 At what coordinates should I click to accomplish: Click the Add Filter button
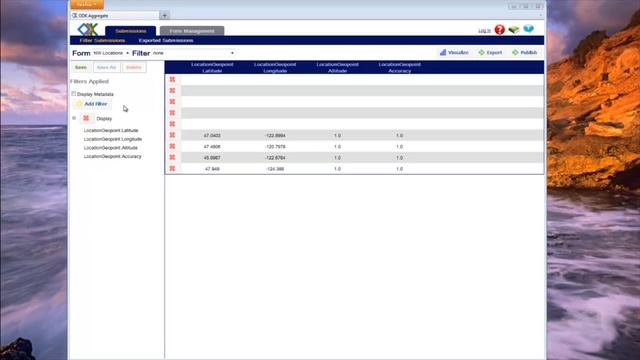pos(91,104)
